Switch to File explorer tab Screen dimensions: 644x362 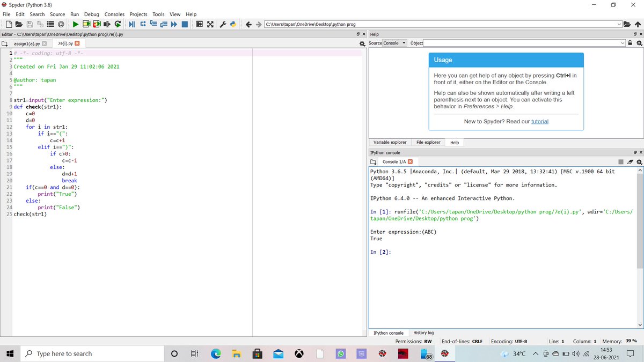428,143
